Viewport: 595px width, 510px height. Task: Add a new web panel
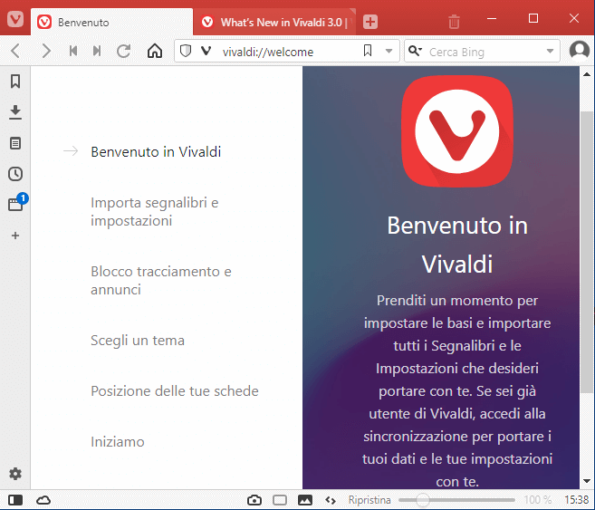(x=15, y=236)
